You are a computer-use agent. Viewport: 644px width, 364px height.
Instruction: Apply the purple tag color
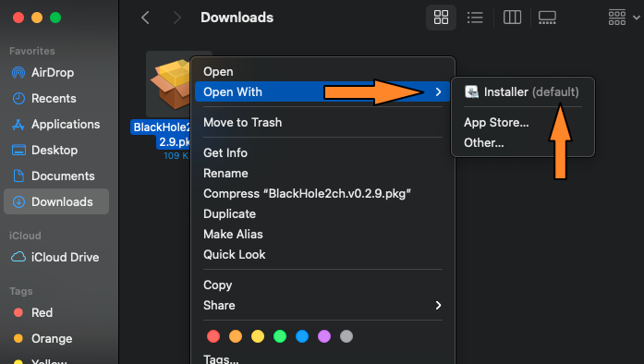pyautogui.click(x=324, y=336)
